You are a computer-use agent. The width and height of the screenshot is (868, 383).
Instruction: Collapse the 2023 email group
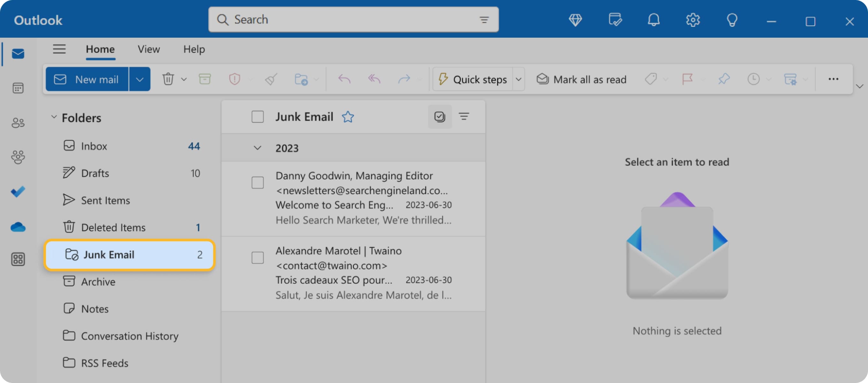[x=258, y=148]
